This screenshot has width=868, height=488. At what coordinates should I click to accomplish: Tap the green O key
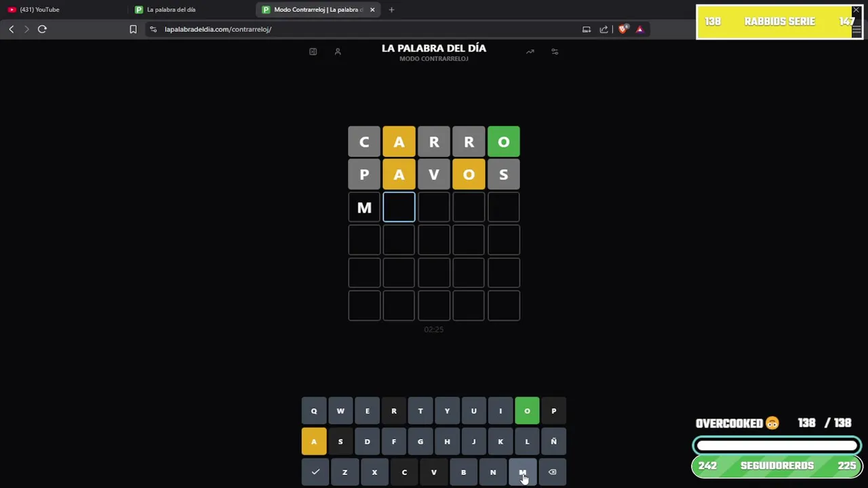527,411
